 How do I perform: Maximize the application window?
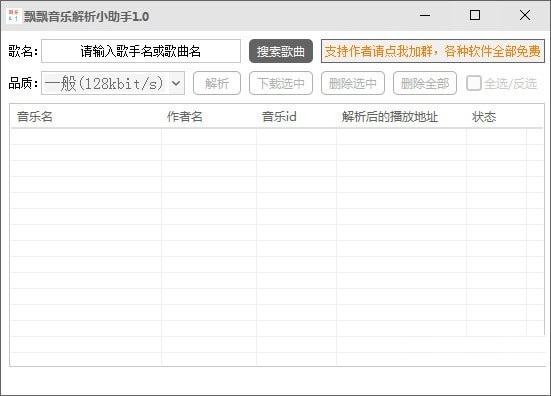475,15
